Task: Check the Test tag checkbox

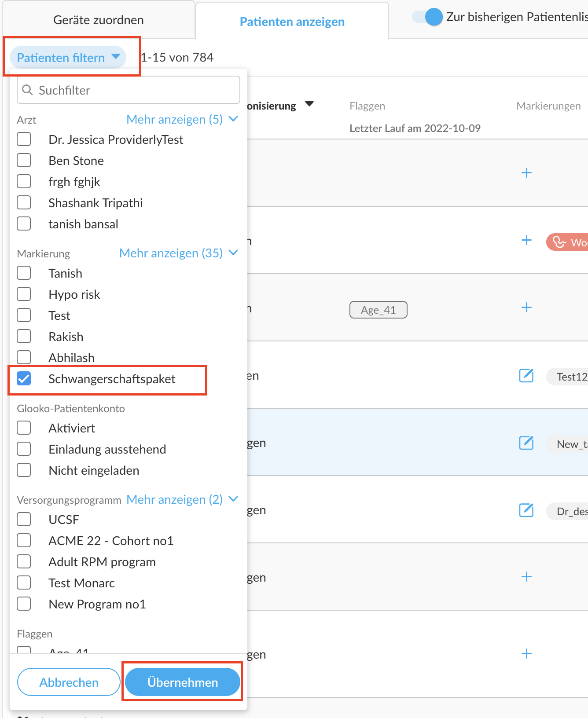Action: tap(24, 315)
